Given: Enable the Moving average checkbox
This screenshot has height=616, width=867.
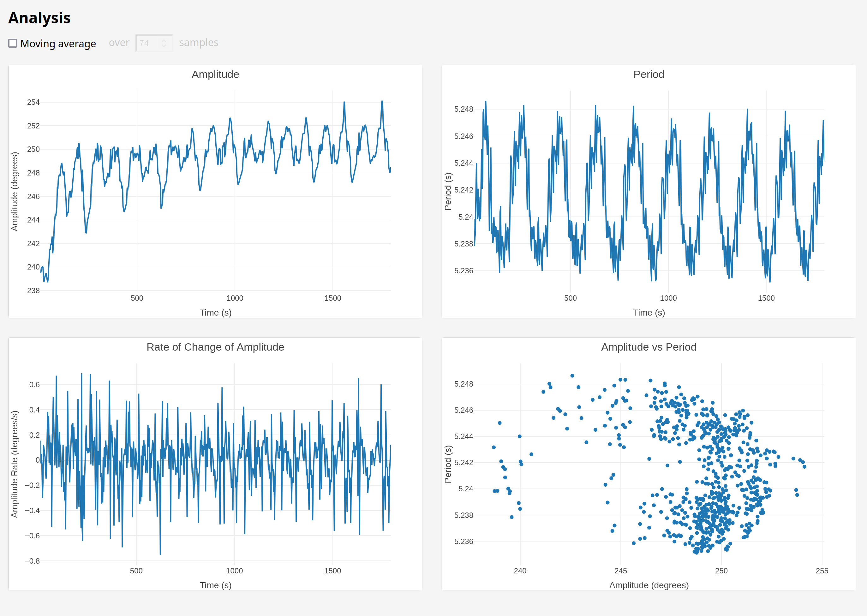Looking at the screenshot, I should pyautogui.click(x=13, y=43).
